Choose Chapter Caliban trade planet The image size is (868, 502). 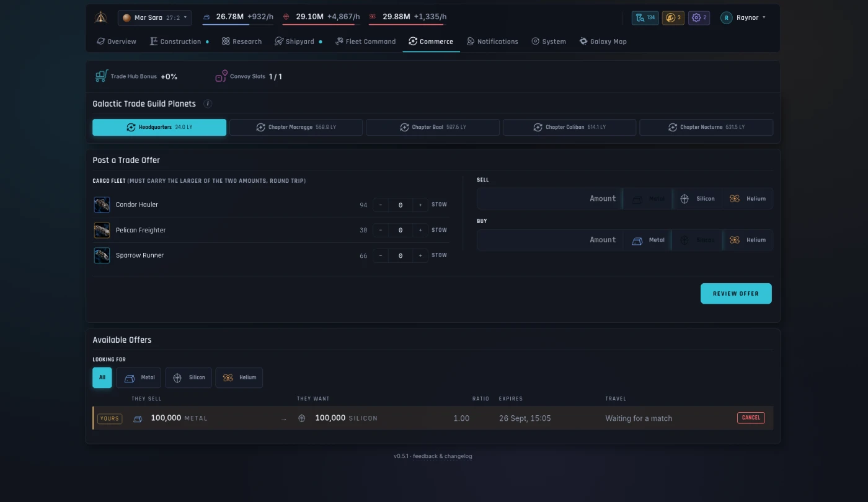[x=569, y=127]
